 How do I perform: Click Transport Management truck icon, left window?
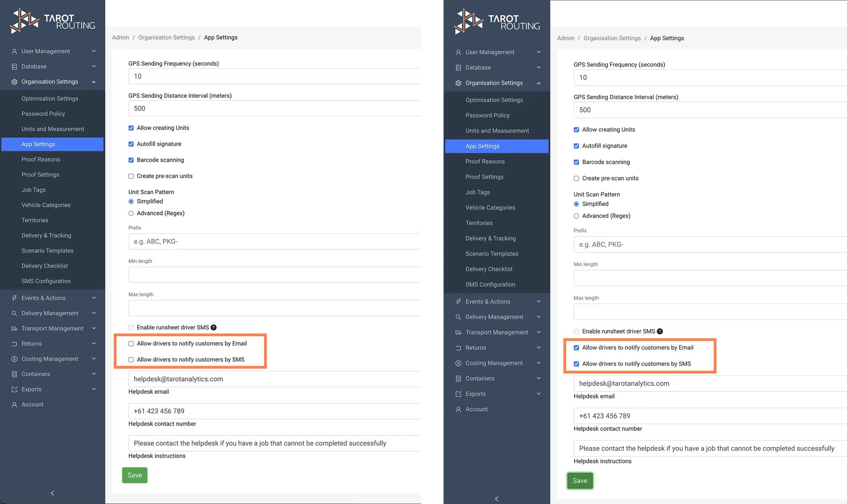(x=14, y=329)
